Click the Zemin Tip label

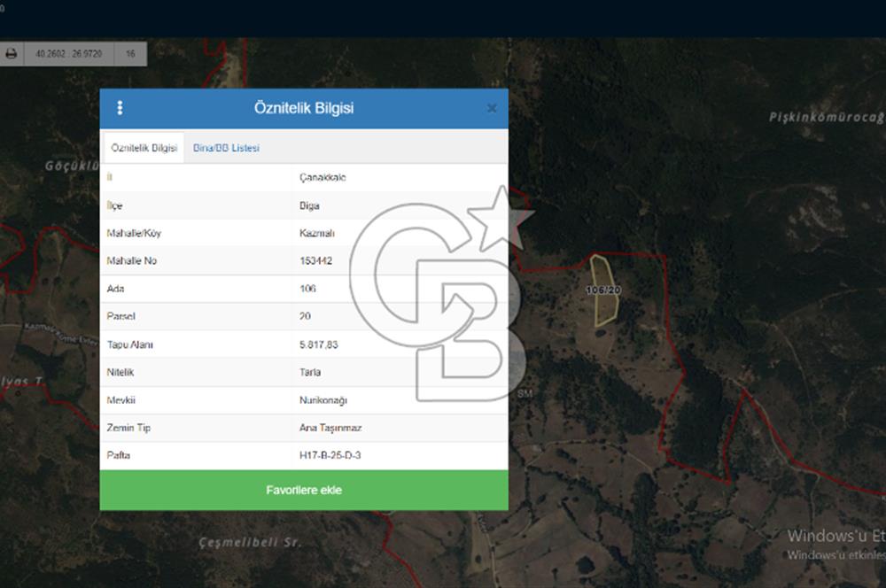click(128, 428)
